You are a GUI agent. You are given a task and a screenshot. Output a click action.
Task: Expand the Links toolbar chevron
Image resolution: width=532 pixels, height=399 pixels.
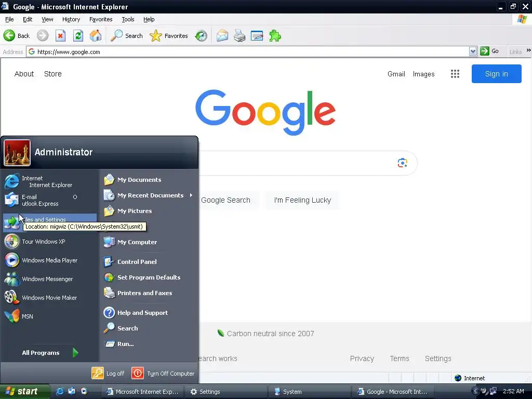coord(528,50)
